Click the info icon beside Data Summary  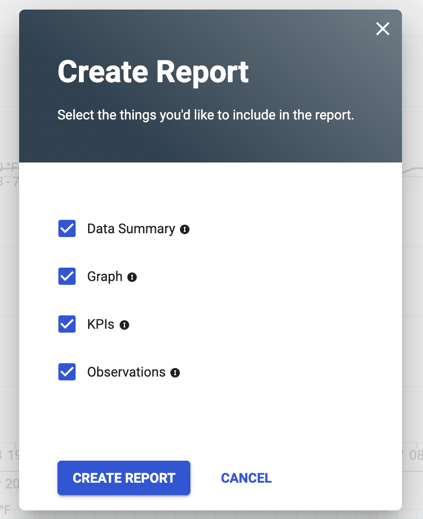pos(185,229)
